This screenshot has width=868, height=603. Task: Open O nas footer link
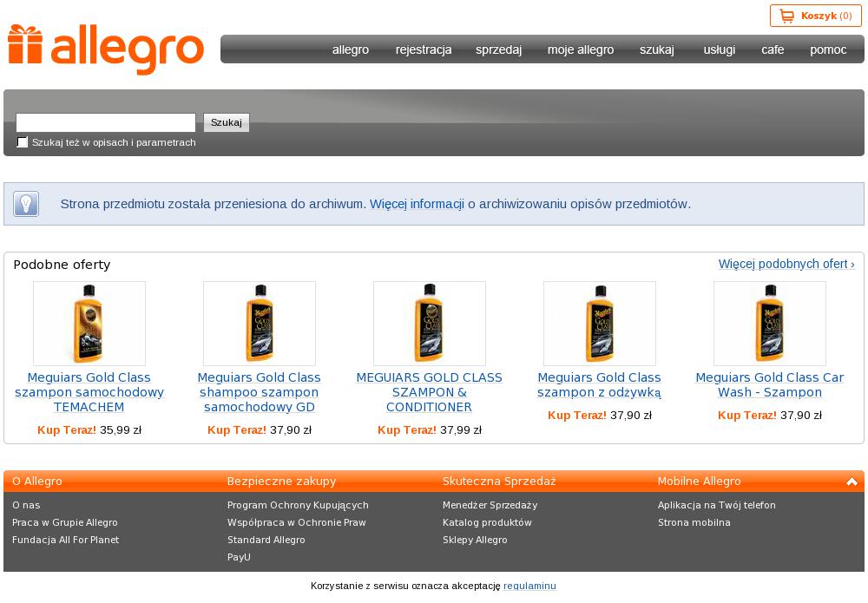pos(26,505)
